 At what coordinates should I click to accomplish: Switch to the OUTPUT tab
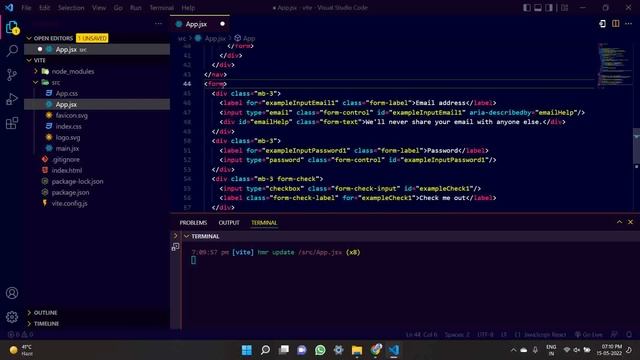pos(229,222)
